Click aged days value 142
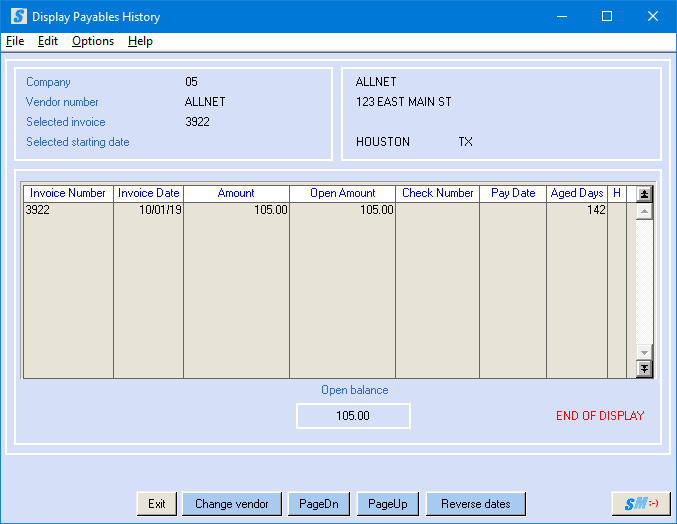677x524 pixels. coord(596,210)
